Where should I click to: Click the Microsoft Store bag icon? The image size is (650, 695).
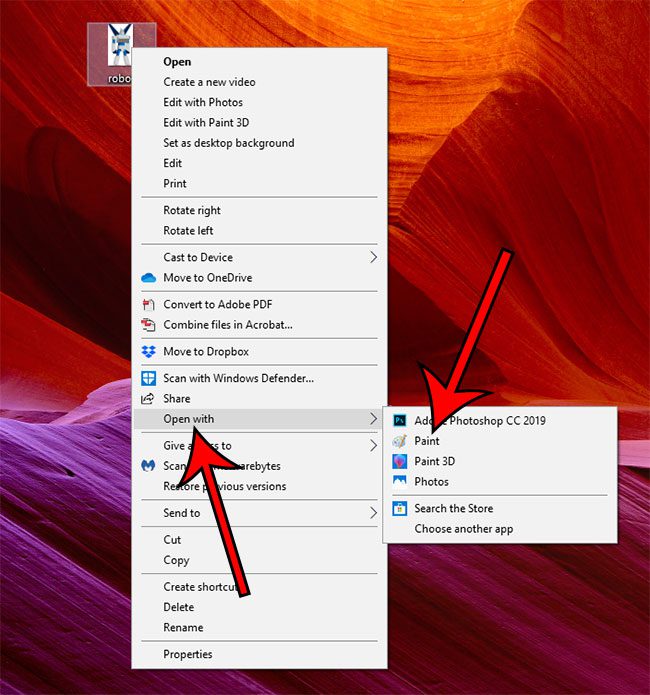point(400,508)
